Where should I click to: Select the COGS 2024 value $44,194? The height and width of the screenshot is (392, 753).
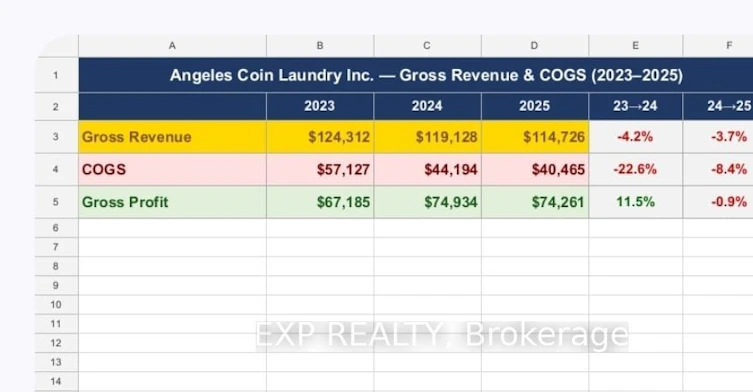427,170
